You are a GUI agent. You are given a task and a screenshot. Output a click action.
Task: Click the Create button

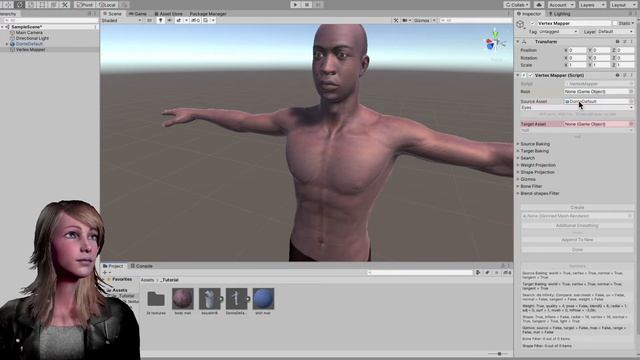pyautogui.click(x=577, y=208)
